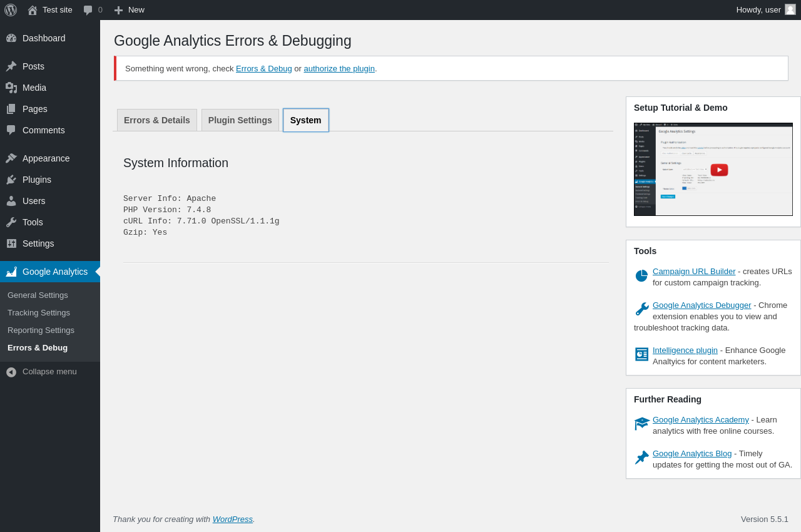Image resolution: width=801 pixels, height=532 pixels.
Task: Click the cURL Info: 7.71.0 OpenSSL/1.1.1g line
Action: [x=202, y=222]
